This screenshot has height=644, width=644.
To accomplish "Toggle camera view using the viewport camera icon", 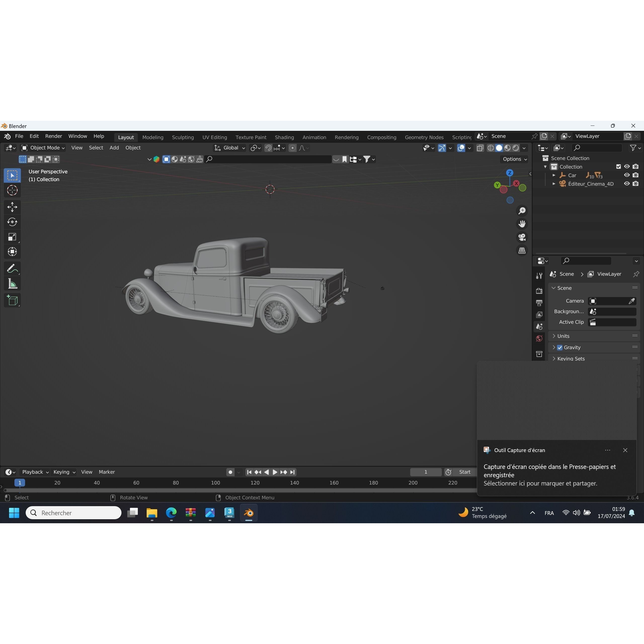I will [x=522, y=237].
